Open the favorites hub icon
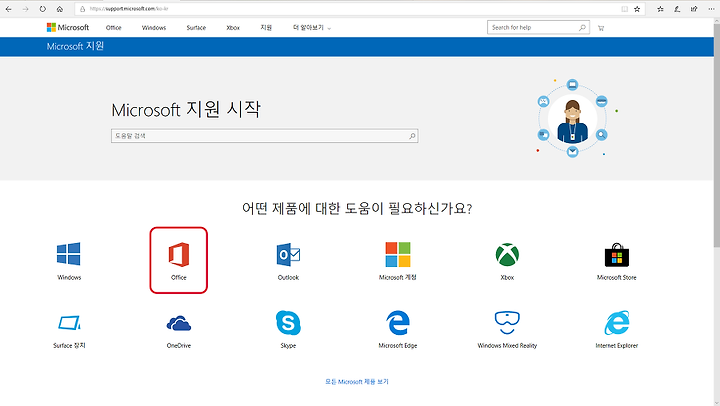The height and width of the screenshot is (406, 720). coord(660,9)
